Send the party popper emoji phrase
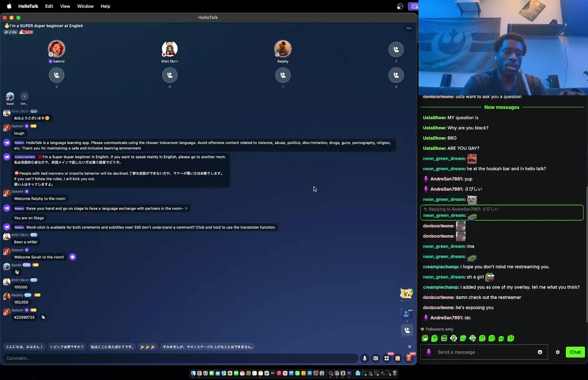Screen dimensions: 588x380 click(147, 347)
